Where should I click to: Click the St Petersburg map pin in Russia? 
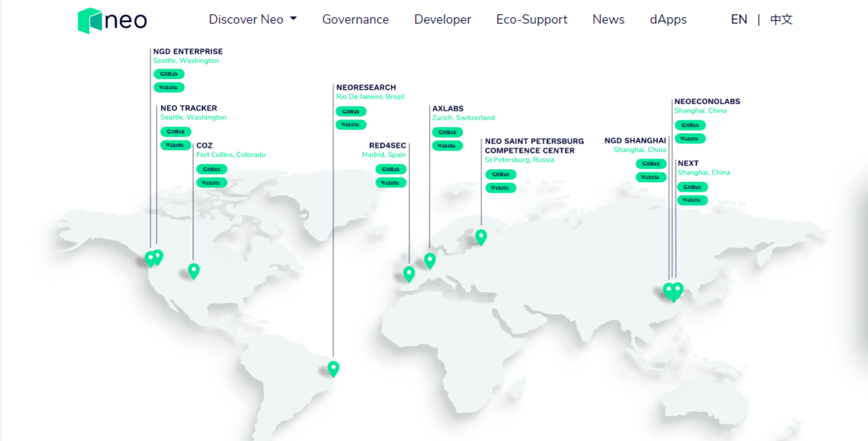click(x=481, y=236)
